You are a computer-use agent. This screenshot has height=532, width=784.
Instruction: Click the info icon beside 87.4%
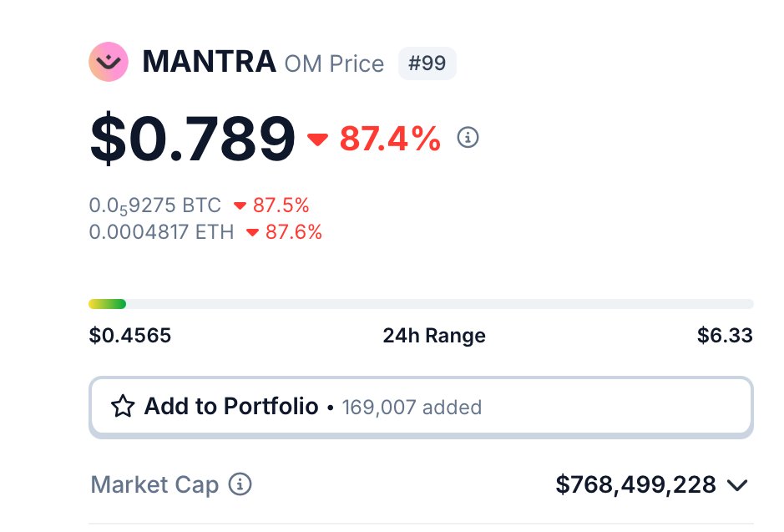[x=468, y=137]
